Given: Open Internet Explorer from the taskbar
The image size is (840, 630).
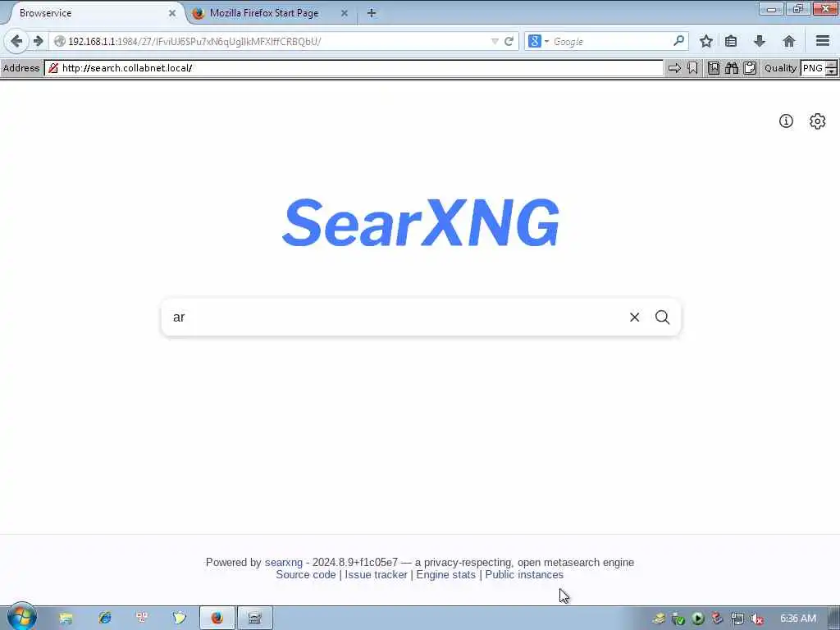Looking at the screenshot, I should point(104,619).
